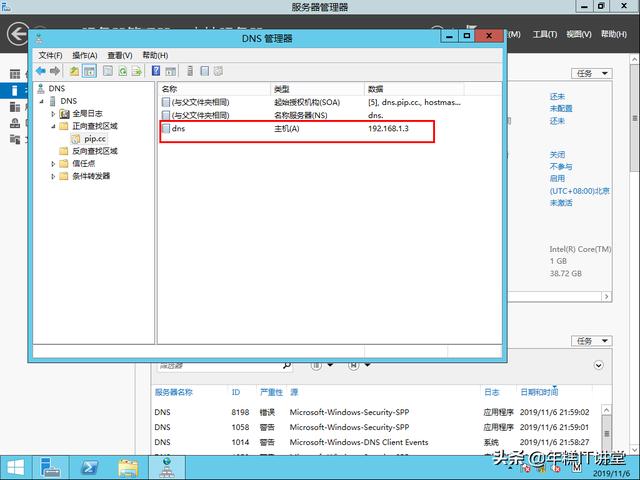
Task: Click the 启用 link in Server Manager
Action: pos(557,178)
